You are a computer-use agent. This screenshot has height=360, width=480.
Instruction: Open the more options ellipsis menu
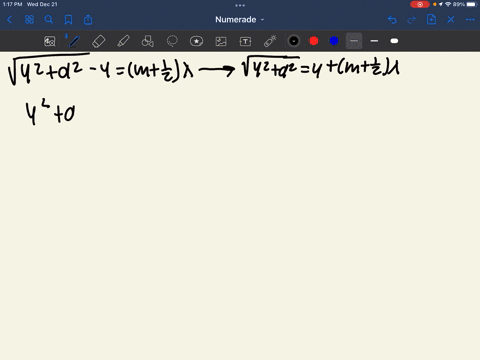[x=470, y=20]
